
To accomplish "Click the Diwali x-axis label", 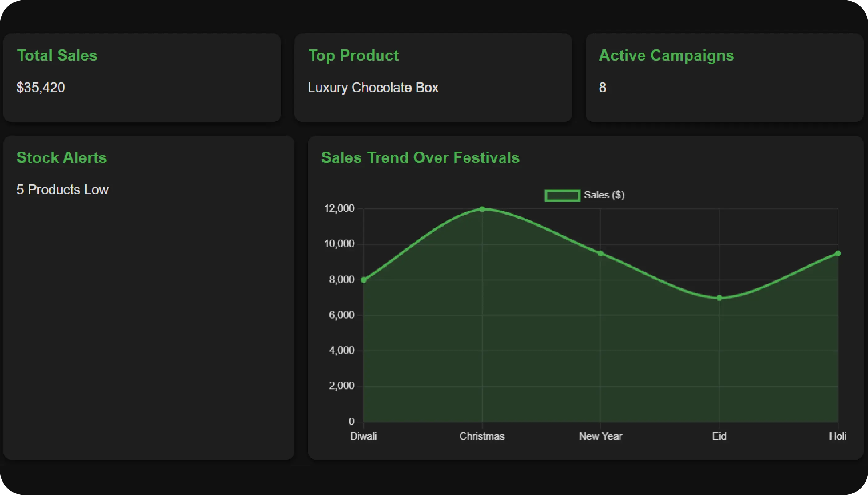I will coord(363,436).
